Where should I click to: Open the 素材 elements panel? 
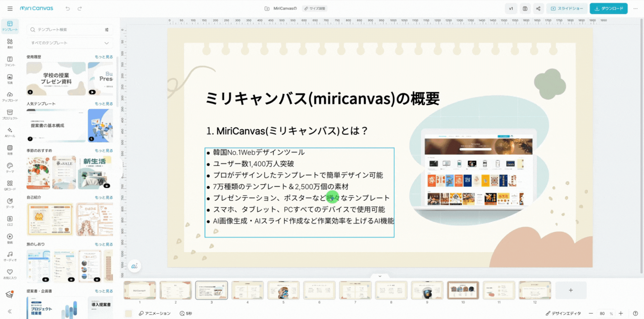10,44
